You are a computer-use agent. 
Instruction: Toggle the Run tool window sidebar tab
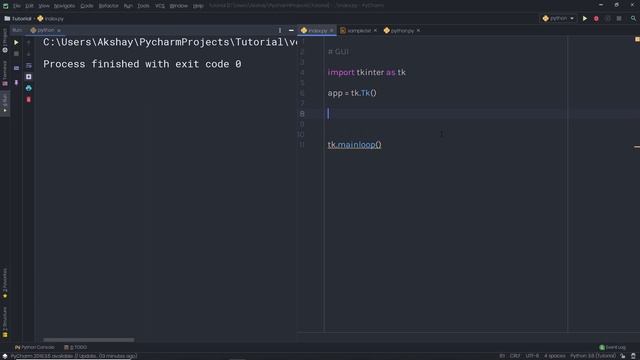(5, 104)
